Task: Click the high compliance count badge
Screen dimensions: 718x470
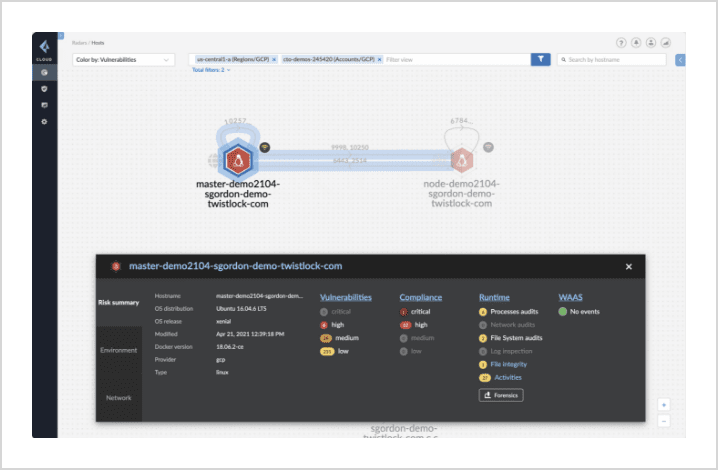Action: pos(406,325)
